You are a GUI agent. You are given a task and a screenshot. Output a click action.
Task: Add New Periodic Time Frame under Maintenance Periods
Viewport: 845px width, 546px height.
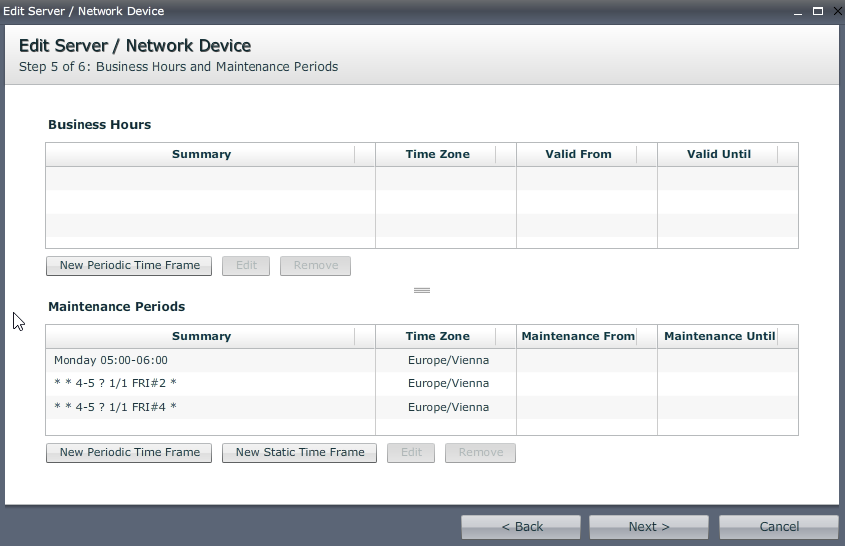[129, 453]
